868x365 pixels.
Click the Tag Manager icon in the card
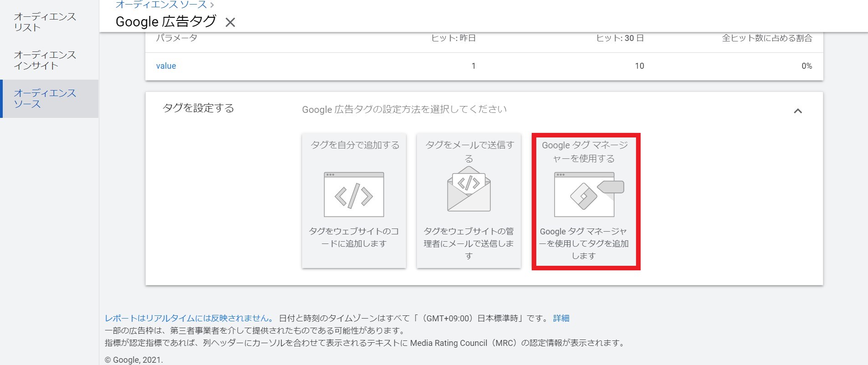[x=589, y=194]
